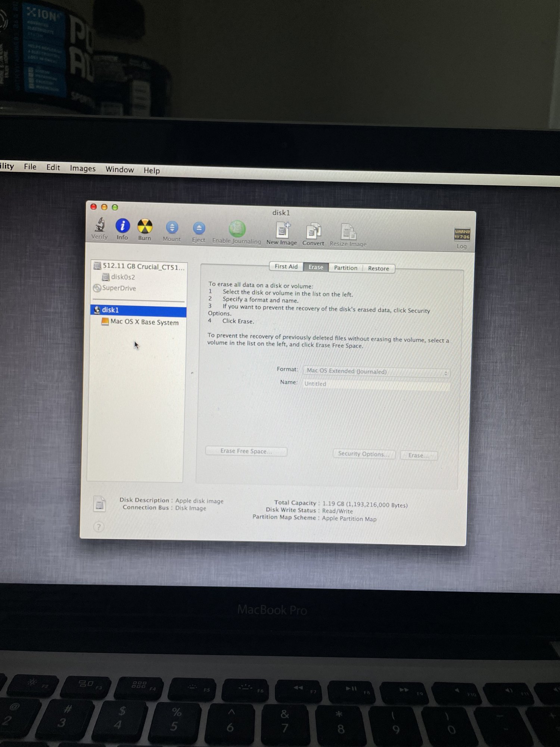Close the disk1 window with red button
This screenshot has height=747, width=560.
coord(94,207)
